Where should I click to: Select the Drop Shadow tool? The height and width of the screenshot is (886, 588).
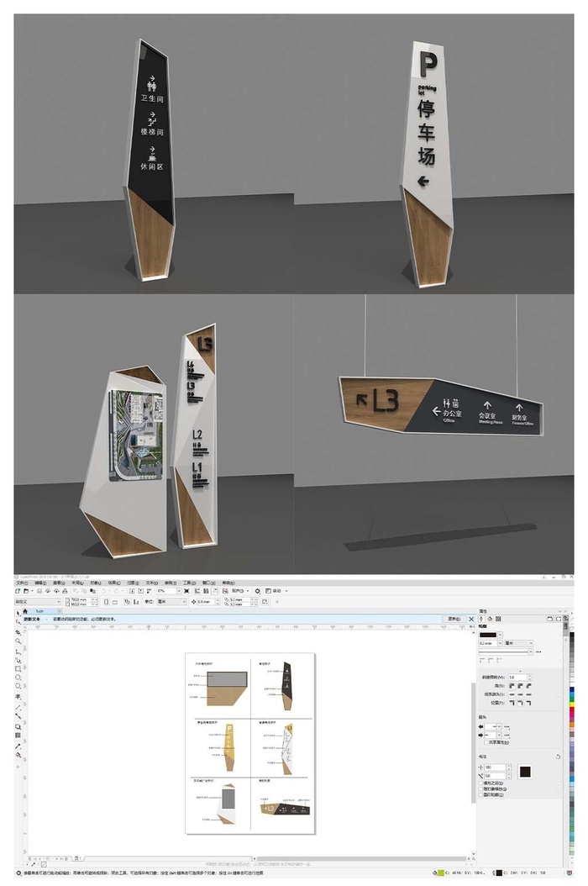(18, 726)
